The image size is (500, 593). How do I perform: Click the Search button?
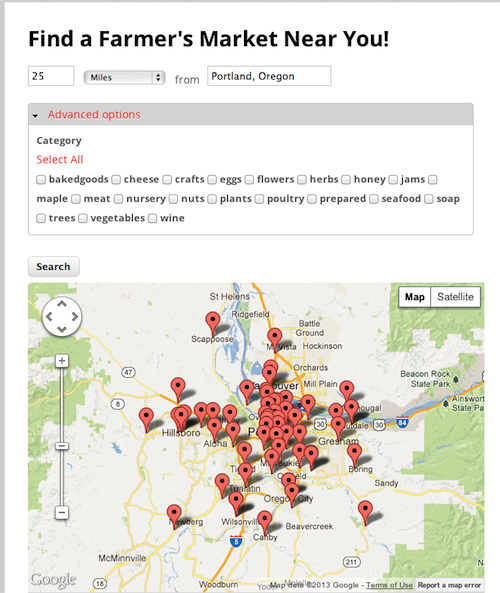[53, 267]
